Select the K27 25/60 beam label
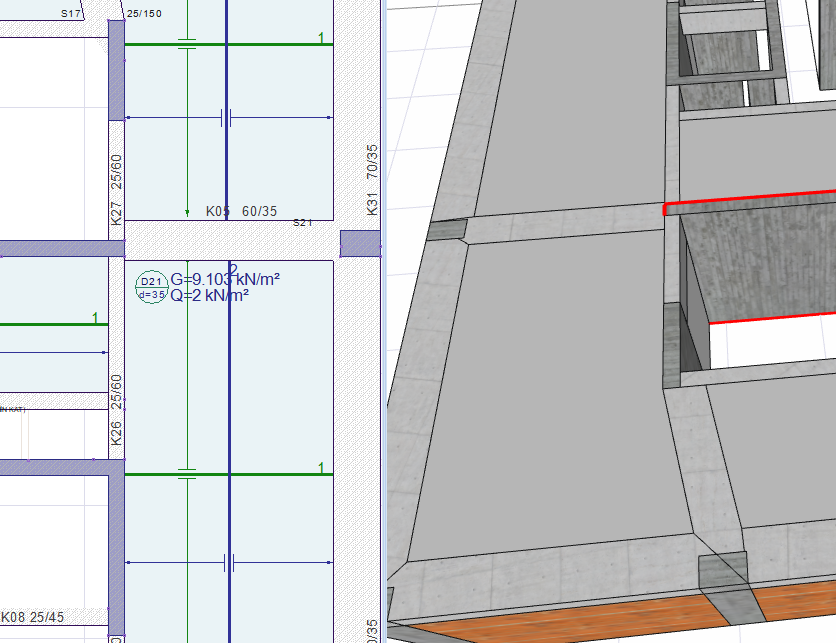 tap(116, 189)
